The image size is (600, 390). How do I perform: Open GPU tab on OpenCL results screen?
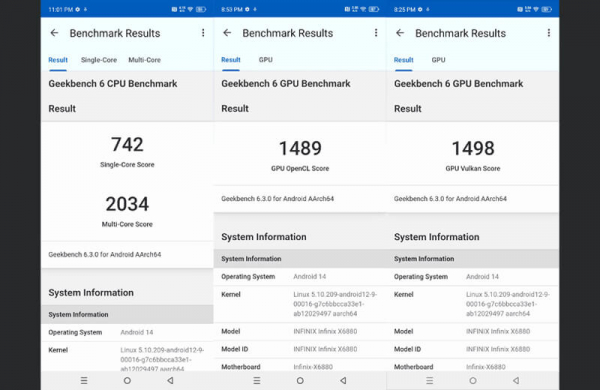[266, 60]
